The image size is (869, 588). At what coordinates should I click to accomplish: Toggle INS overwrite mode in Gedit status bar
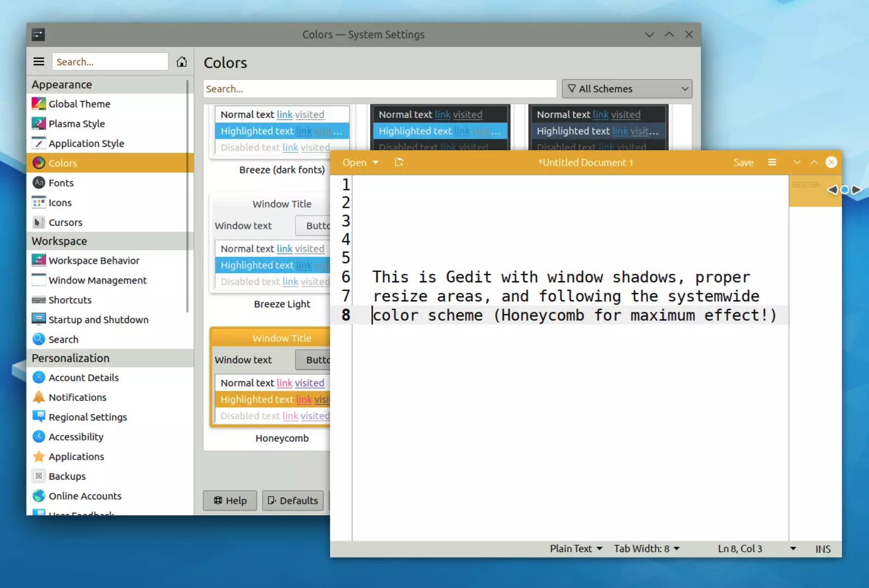(x=822, y=549)
